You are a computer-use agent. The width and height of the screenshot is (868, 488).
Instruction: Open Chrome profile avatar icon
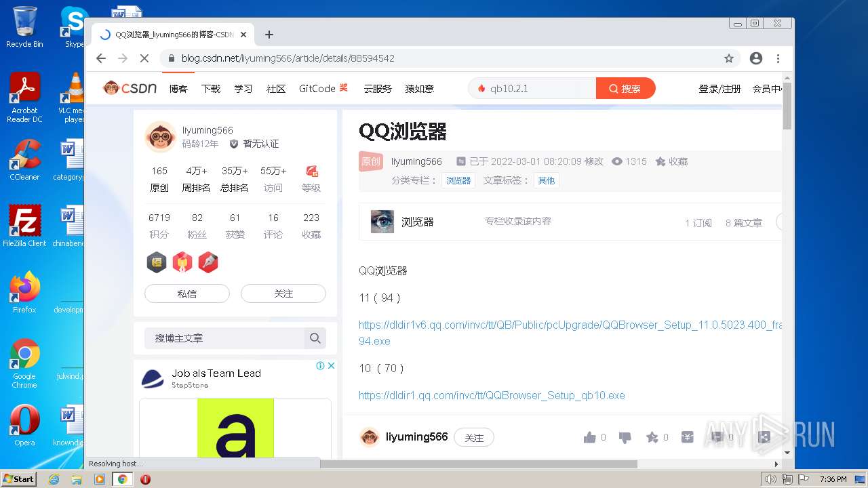point(756,58)
